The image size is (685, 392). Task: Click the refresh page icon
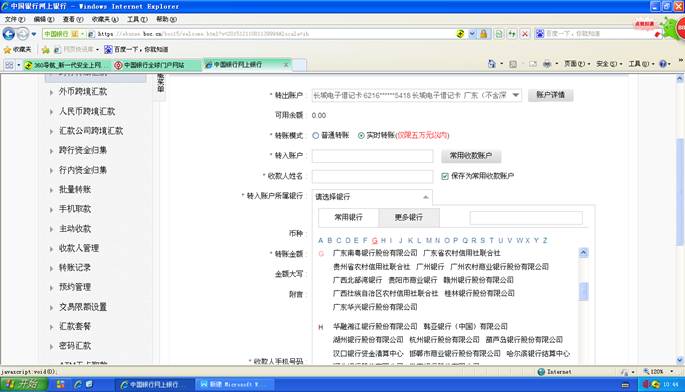[512, 34]
